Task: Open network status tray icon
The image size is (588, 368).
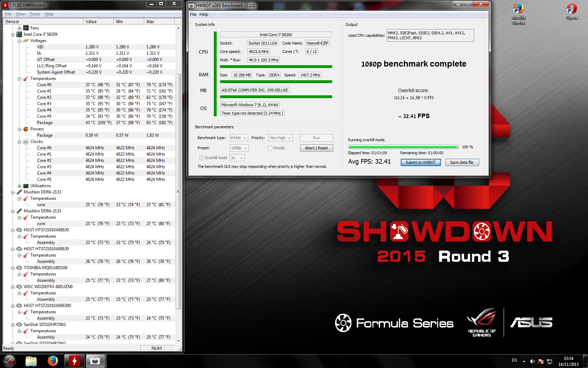Action: click(549, 361)
